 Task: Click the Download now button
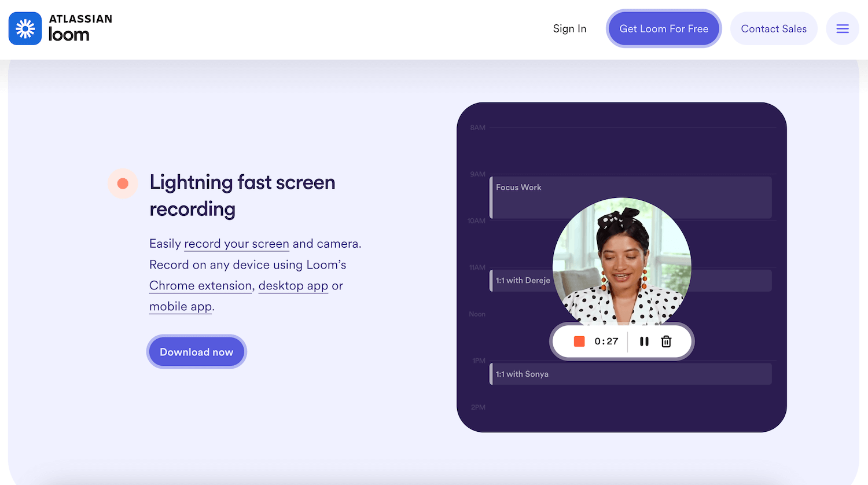[197, 352]
